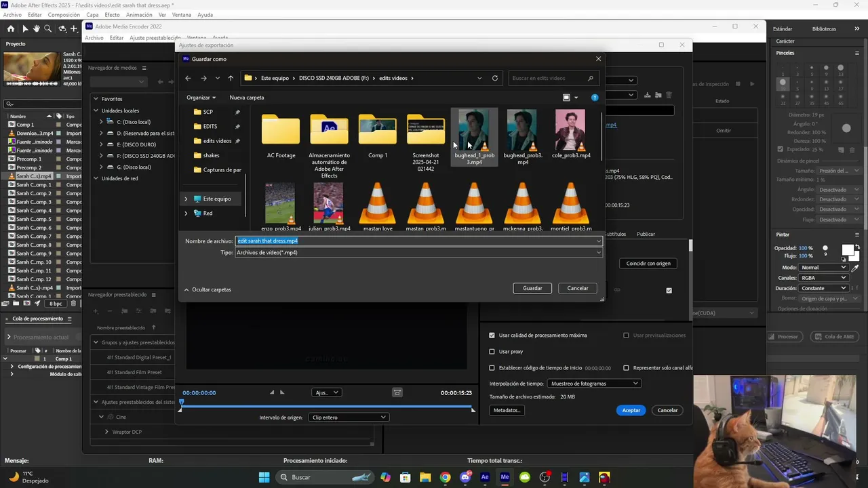Go back in the Guardar como dialog
This screenshot has width=868, height=488.
(189, 78)
